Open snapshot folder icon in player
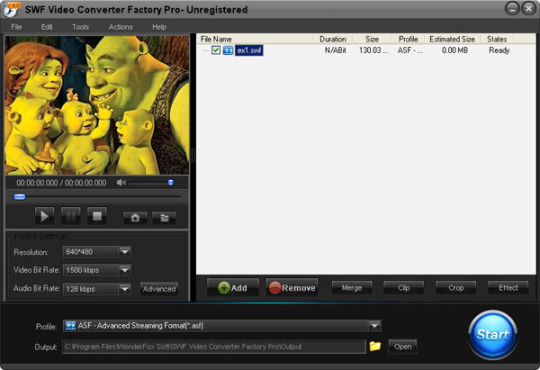The width and height of the screenshot is (540, 370). (164, 217)
